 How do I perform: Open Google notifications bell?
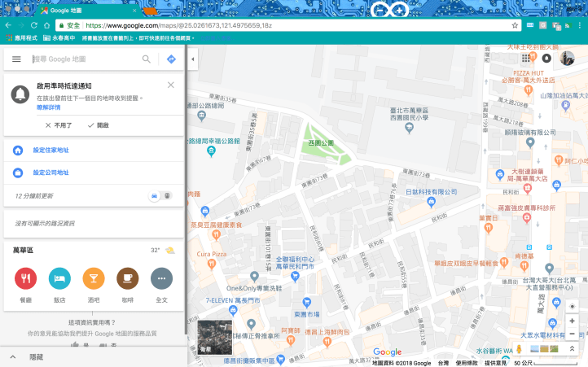pyautogui.click(x=546, y=58)
